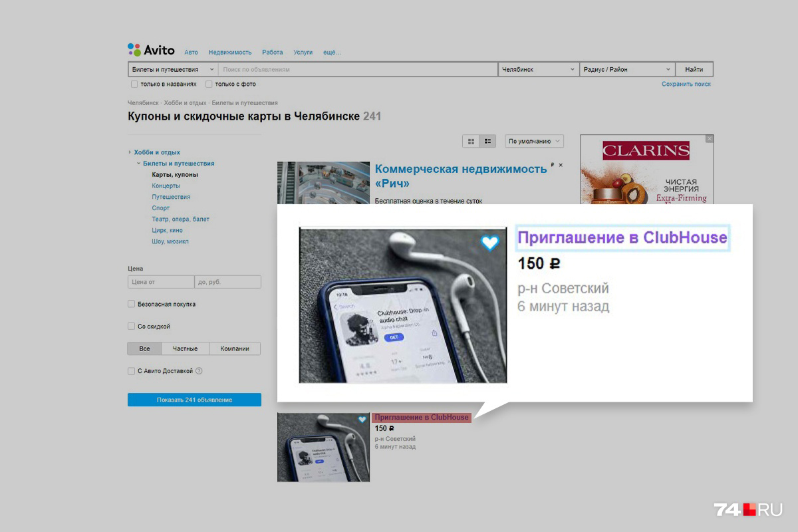Close the Коммерческая недвижимость ad
This screenshot has height=532, width=798.
pos(561,165)
